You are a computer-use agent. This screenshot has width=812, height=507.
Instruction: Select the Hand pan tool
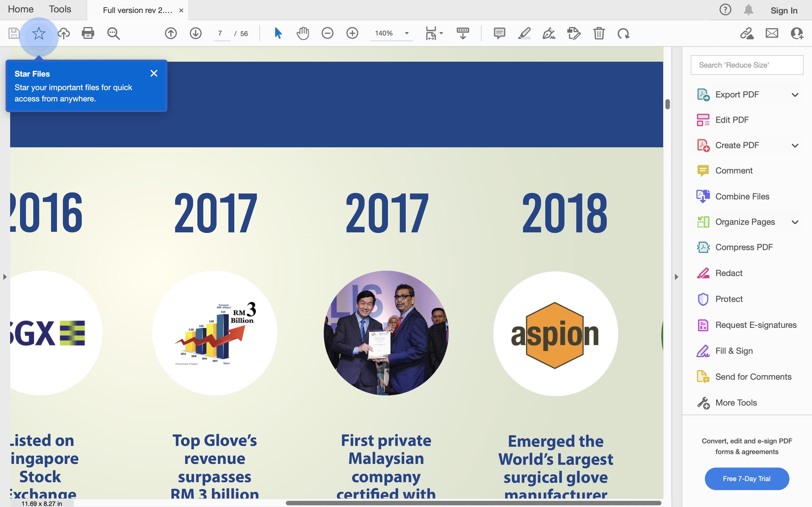(x=302, y=33)
